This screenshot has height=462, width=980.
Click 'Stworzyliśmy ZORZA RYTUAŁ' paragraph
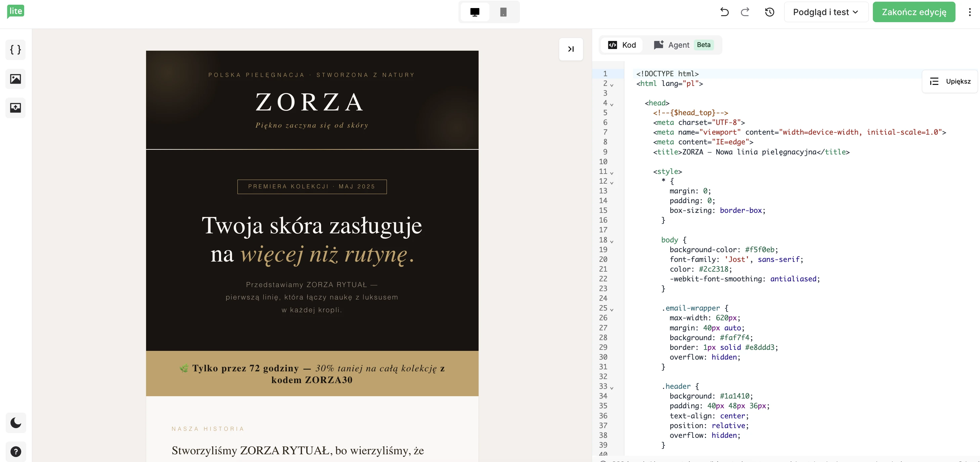tap(298, 451)
